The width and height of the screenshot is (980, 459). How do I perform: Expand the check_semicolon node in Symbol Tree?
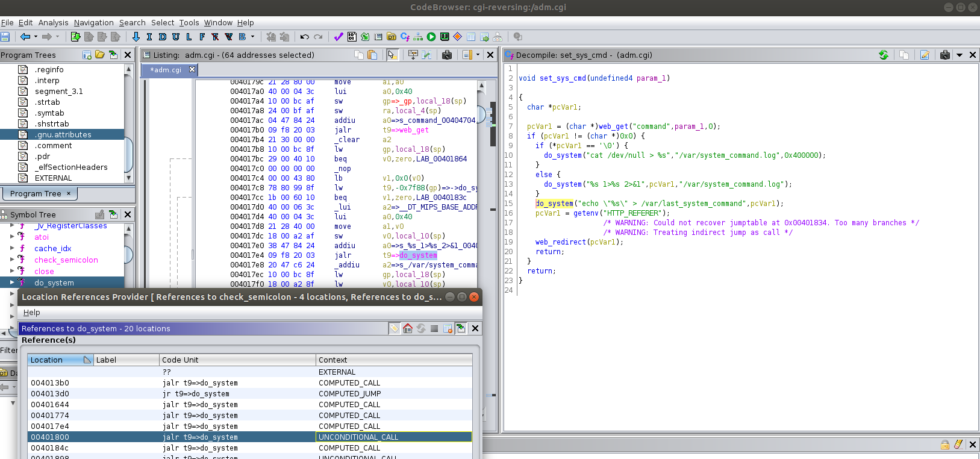click(x=12, y=260)
